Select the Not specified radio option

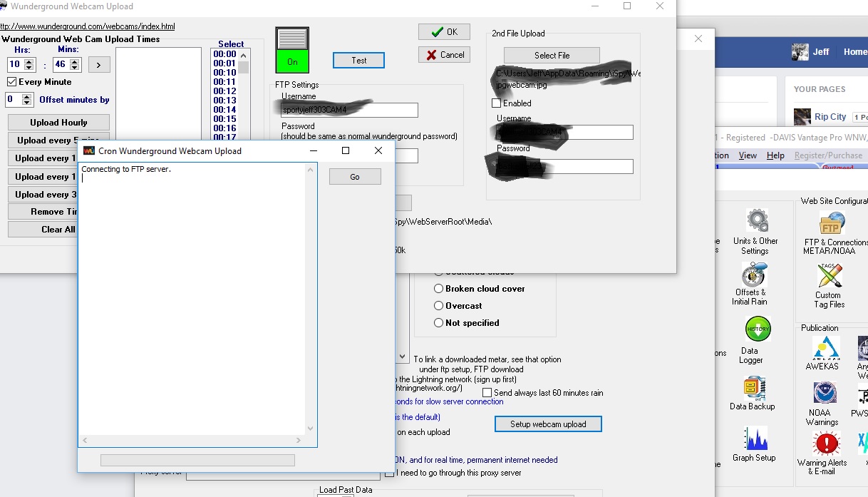click(439, 323)
